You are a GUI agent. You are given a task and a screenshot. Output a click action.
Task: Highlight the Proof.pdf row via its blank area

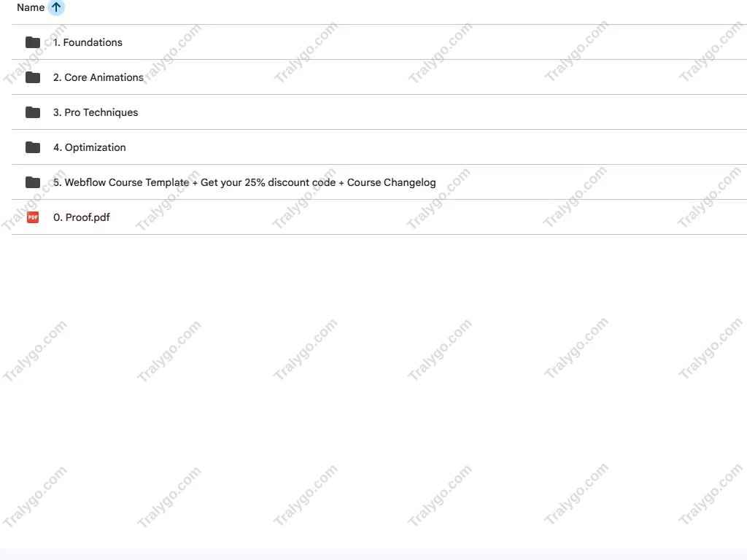tap(429, 217)
